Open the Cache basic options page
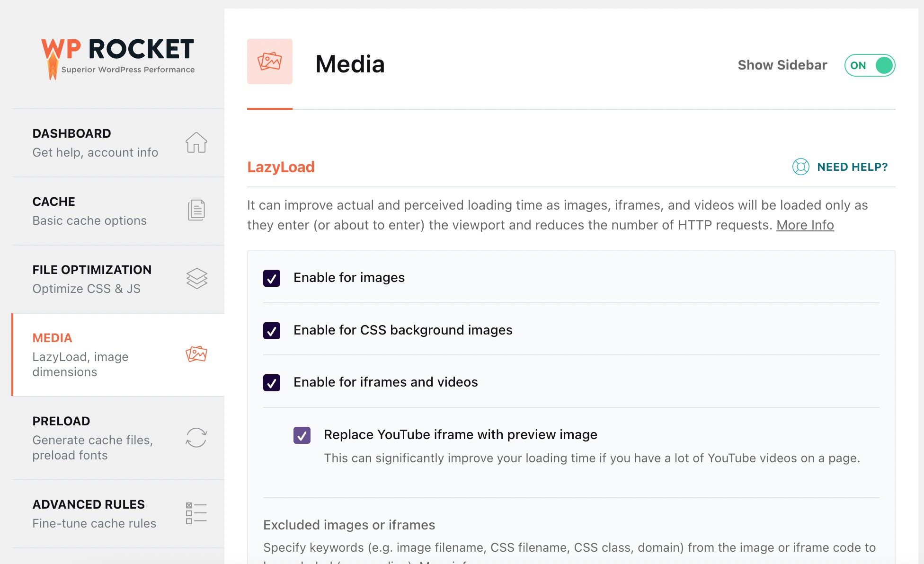This screenshot has height=564, width=924. (53, 201)
